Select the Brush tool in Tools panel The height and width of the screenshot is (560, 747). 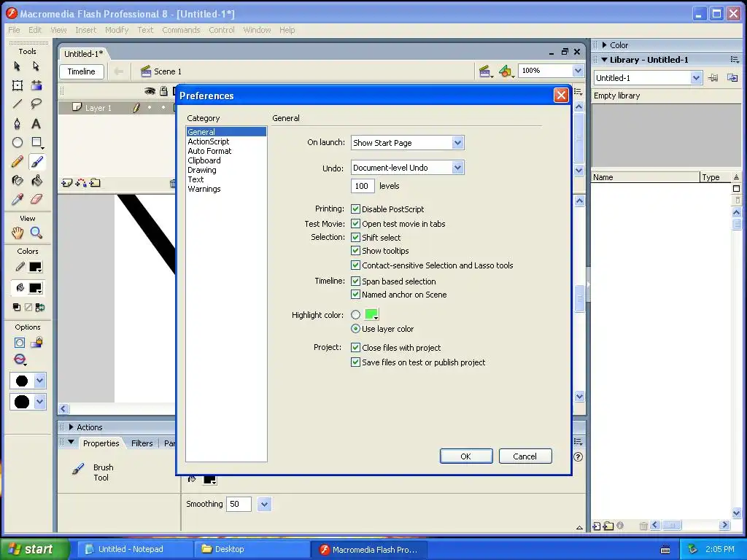(36, 162)
